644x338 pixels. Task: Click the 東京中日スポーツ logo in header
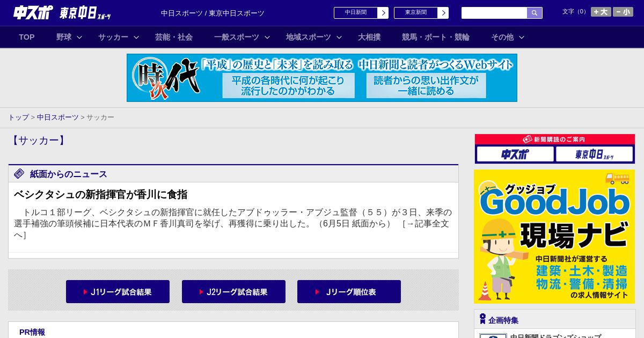coord(85,13)
